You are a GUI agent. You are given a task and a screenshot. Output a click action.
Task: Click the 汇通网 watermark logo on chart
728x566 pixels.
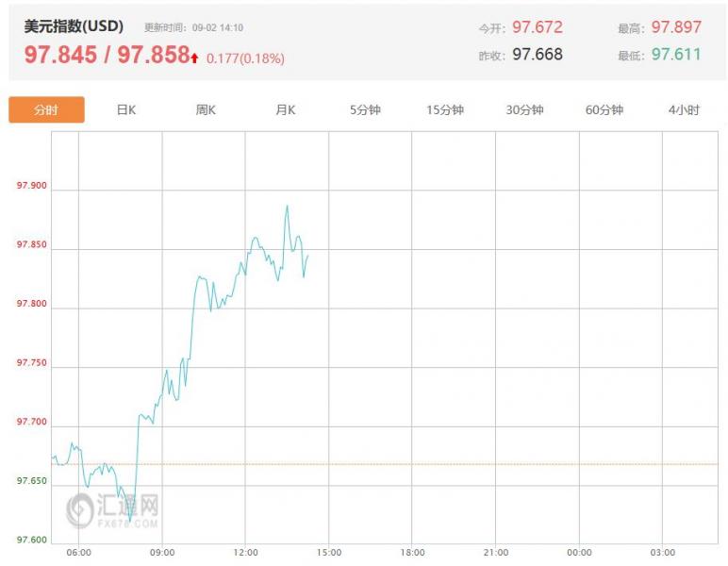pyautogui.click(x=112, y=510)
